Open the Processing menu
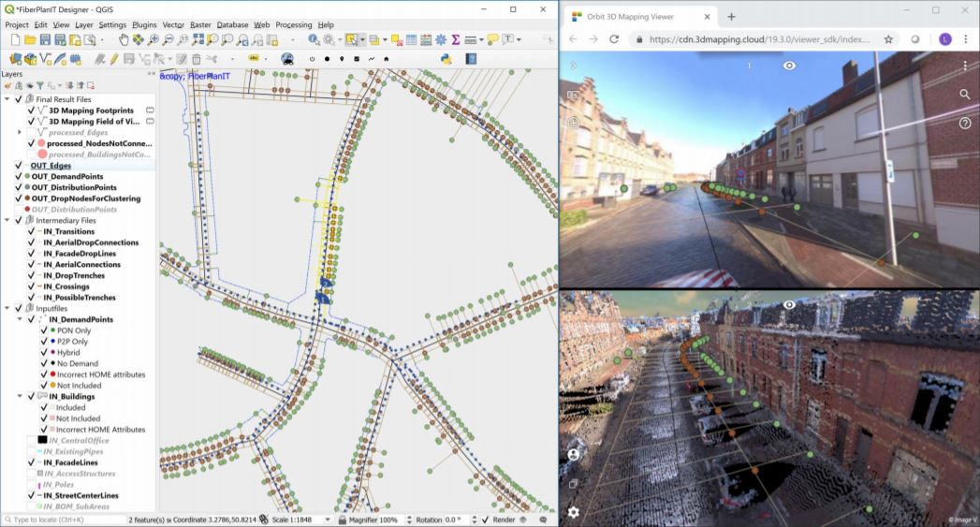980x527 pixels. pyautogui.click(x=294, y=24)
